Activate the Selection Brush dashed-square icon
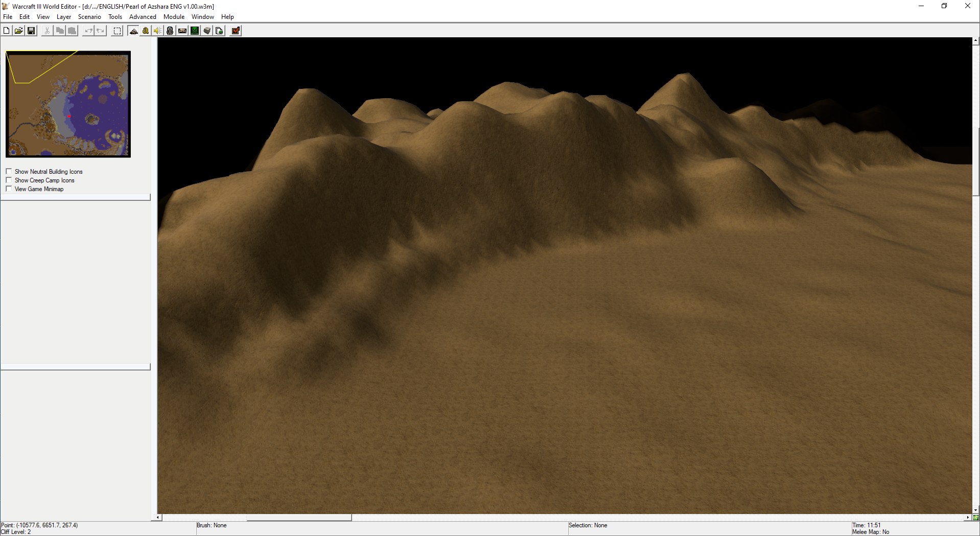This screenshot has width=980, height=536. tap(117, 31)
